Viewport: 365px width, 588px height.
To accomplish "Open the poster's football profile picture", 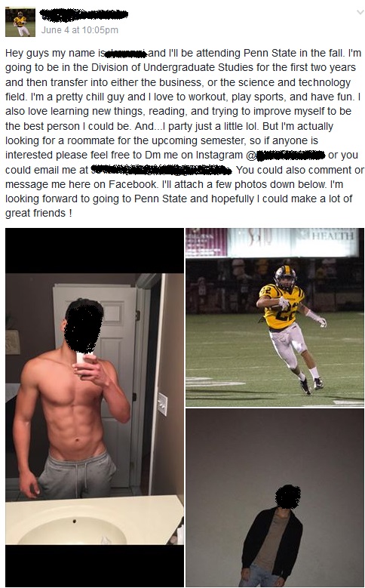I will tap(20, 22).
